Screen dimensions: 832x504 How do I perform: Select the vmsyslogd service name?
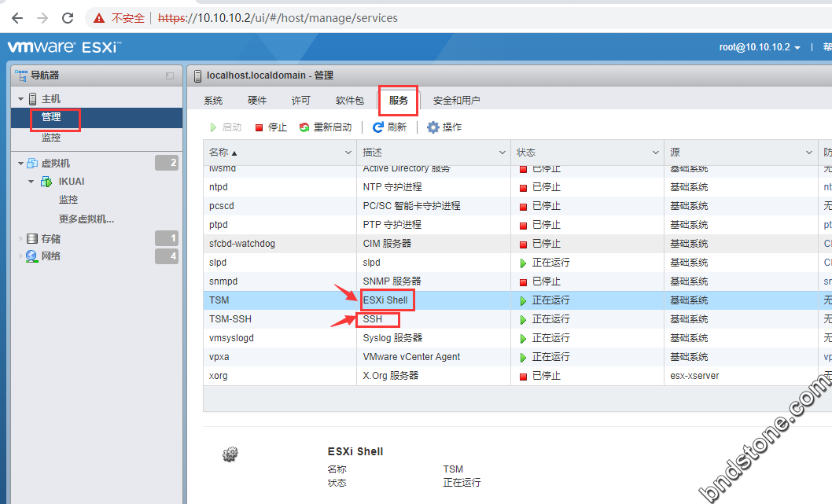coord(231,338)
